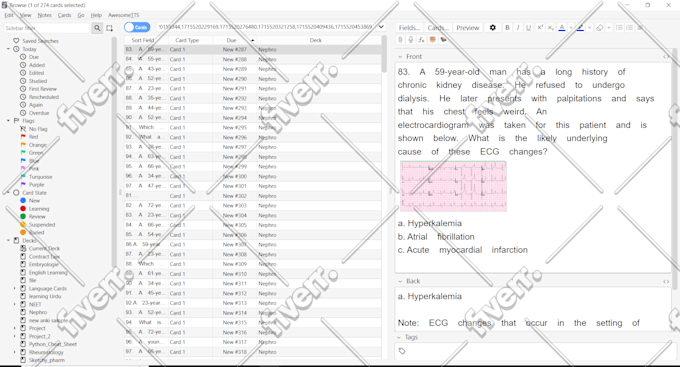Toggle the Cards/Notes switch
The height and width of the screenshot is (367, 680).
point(137,27)
